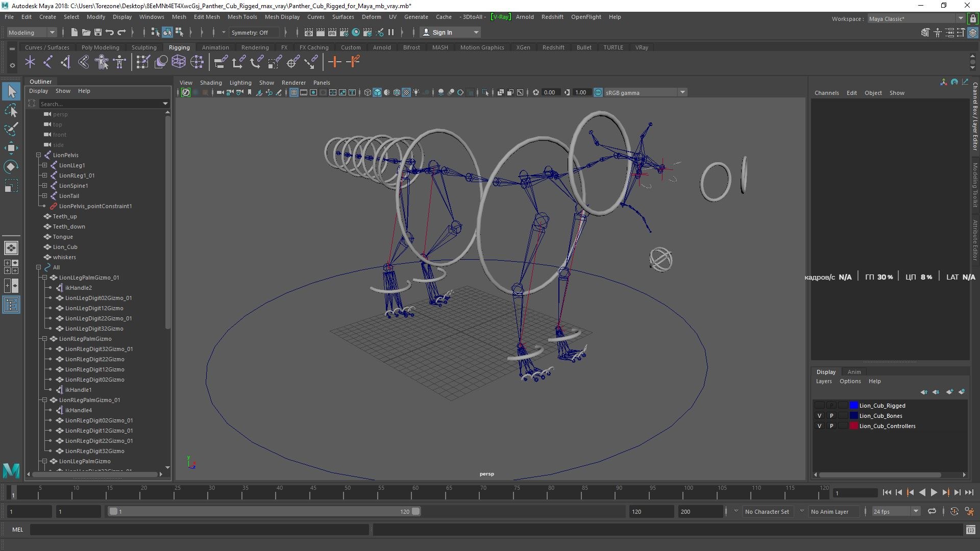Collapse the All group in Outliner
This screenshot has width=980, height=551.
coord(38,267)
